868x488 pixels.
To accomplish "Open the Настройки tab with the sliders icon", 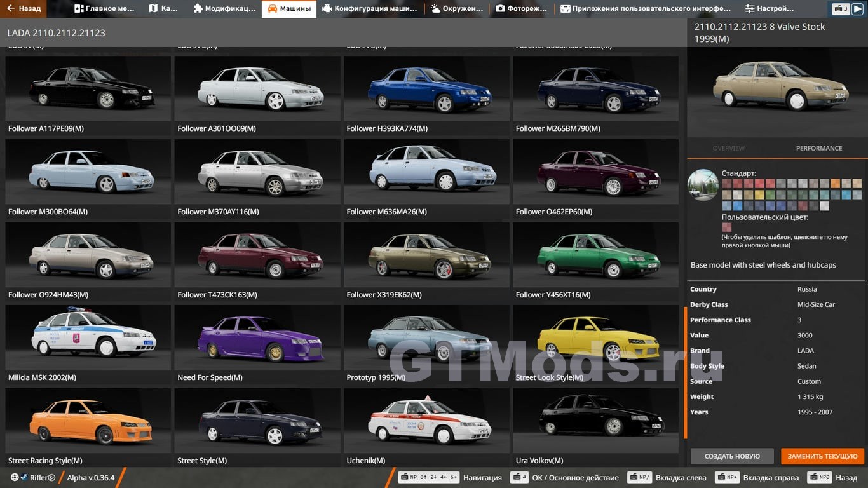I will pyautogui.click(x=770, y=9).
